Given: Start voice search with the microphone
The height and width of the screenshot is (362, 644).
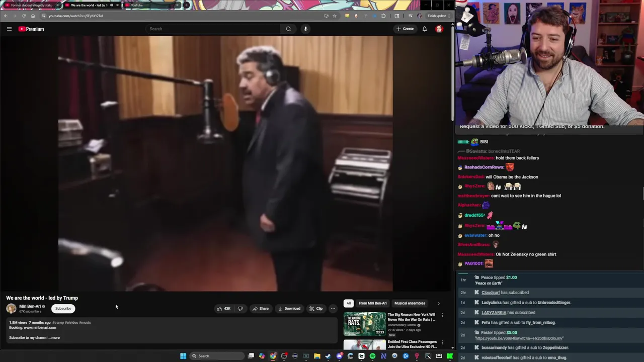Looking at the screenshot, I should 305,29.
